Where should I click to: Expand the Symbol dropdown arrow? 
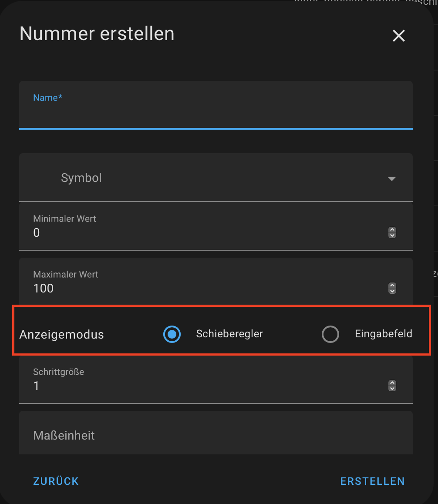coord(392,178)
